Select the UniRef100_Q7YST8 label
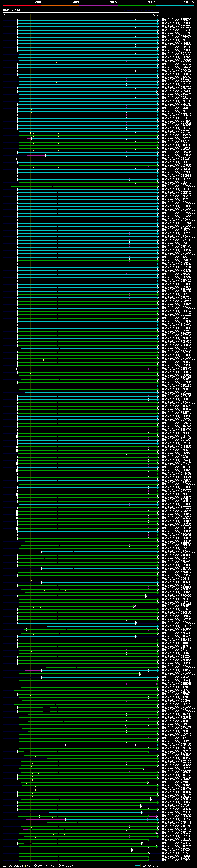Image resolution: width=197 pixels, height=868 pixels. click(x=177, y=728)
